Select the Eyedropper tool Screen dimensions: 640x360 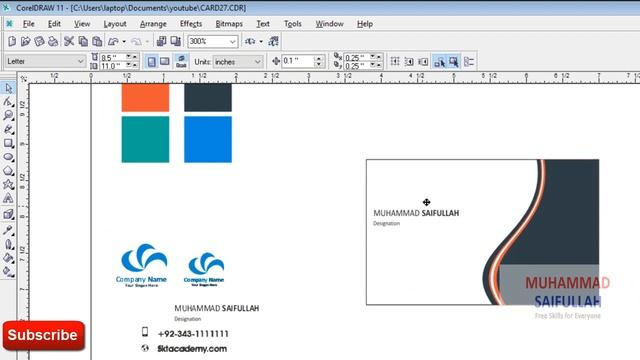(x=8, y=230)
